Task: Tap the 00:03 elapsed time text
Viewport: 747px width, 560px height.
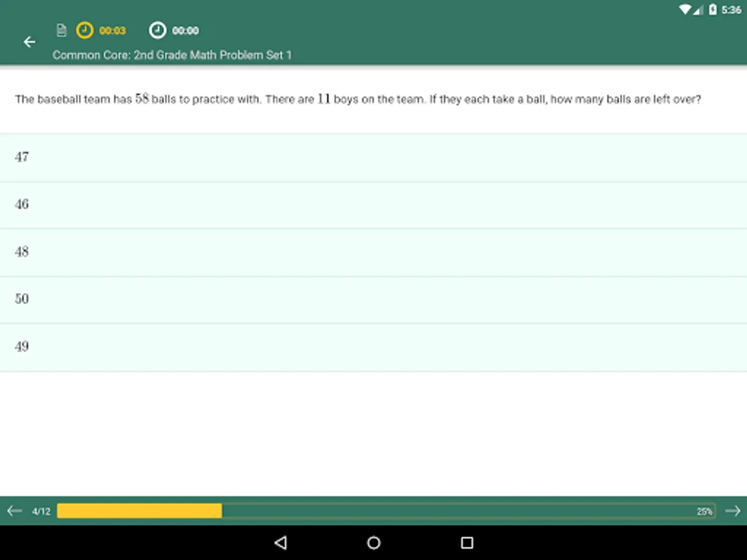Action: 113,30
